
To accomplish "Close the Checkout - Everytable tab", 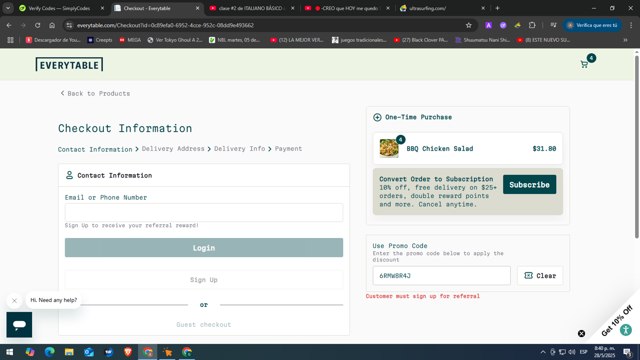I will point(198,8).
